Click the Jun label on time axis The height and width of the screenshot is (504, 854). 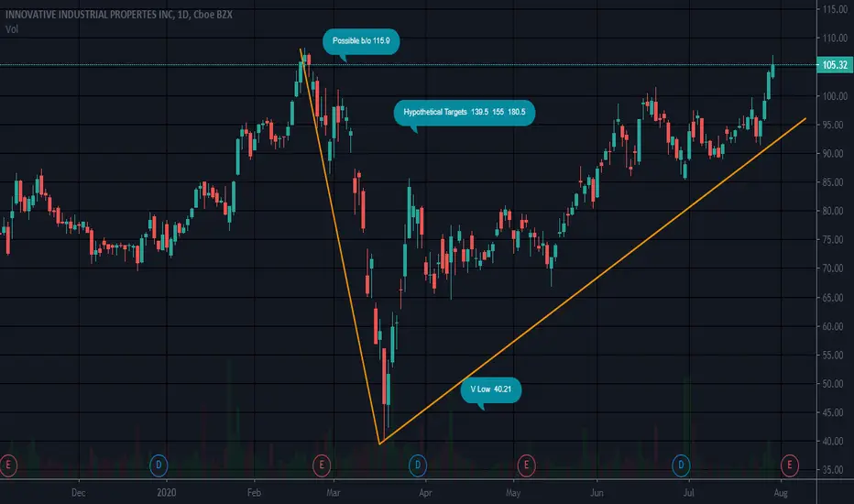click(x=597, y=493)
